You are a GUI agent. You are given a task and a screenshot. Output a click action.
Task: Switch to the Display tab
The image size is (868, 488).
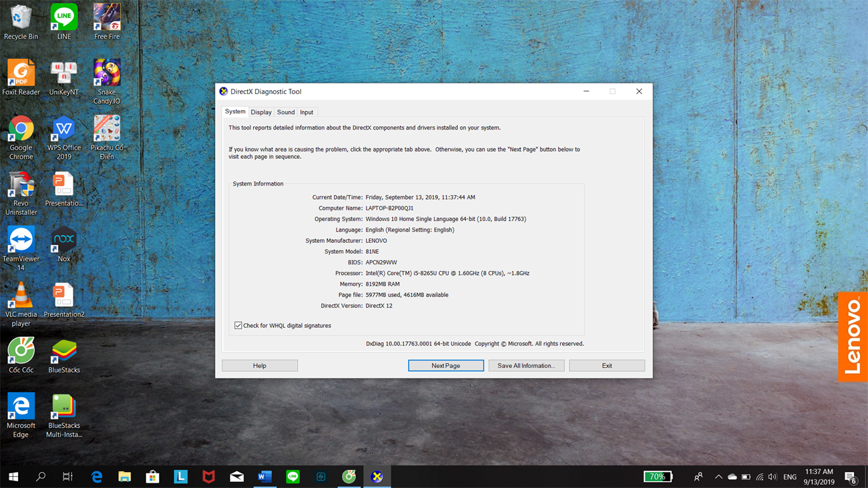261,112
